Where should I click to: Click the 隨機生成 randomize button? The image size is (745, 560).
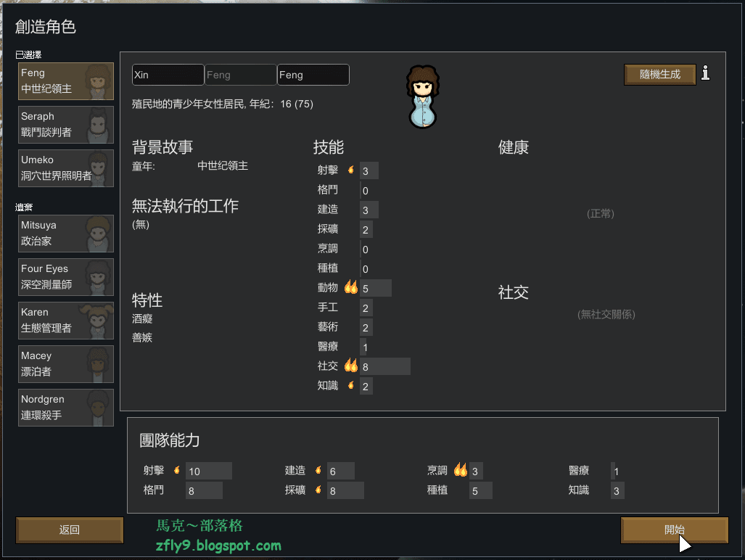(660, 75)
